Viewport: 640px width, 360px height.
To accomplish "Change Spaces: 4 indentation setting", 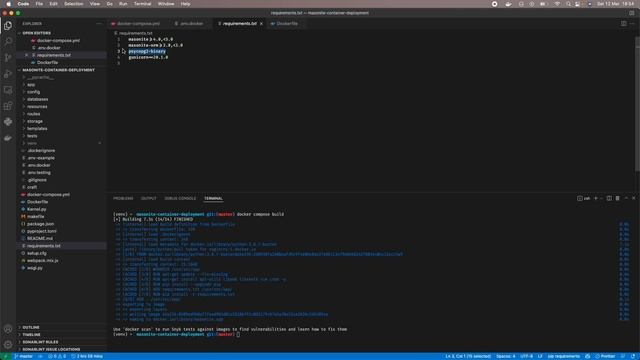I will click(x=506, y=356).
